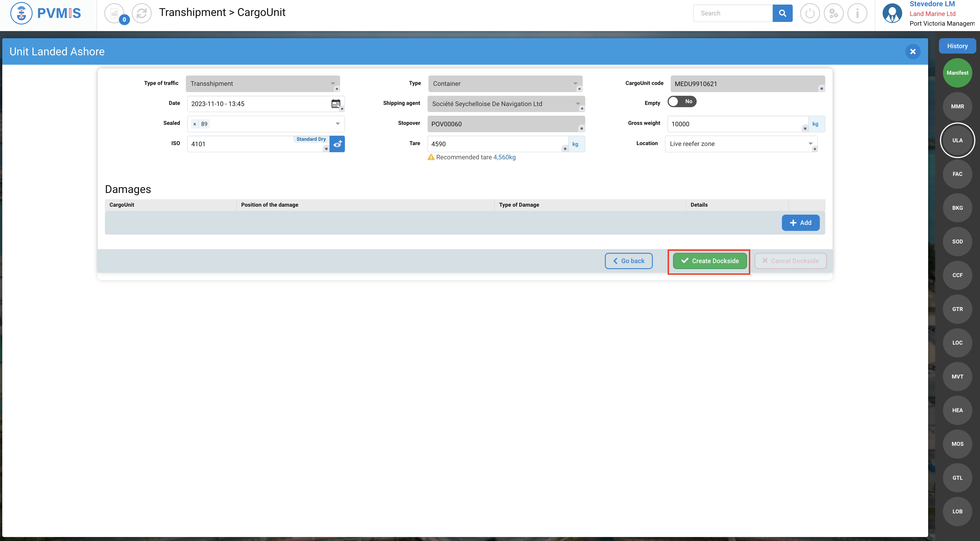
Task: Add a new damage row
Action: point(800,223)
